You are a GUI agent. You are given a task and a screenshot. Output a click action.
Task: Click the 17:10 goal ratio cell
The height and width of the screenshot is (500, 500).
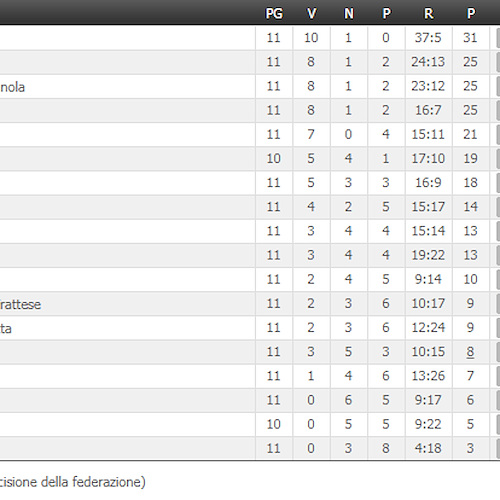coord(428,159)
